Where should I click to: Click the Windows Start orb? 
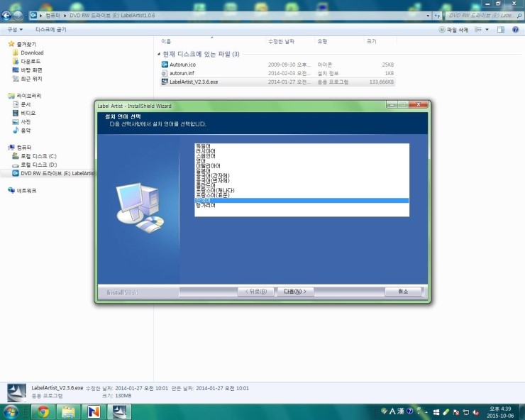(x=11, y=411)
